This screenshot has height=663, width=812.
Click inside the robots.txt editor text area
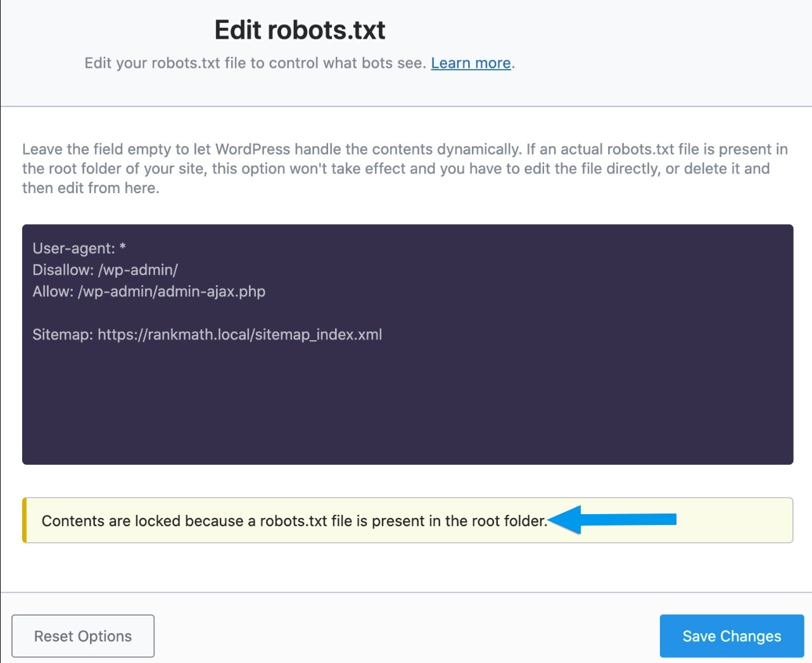405,380
